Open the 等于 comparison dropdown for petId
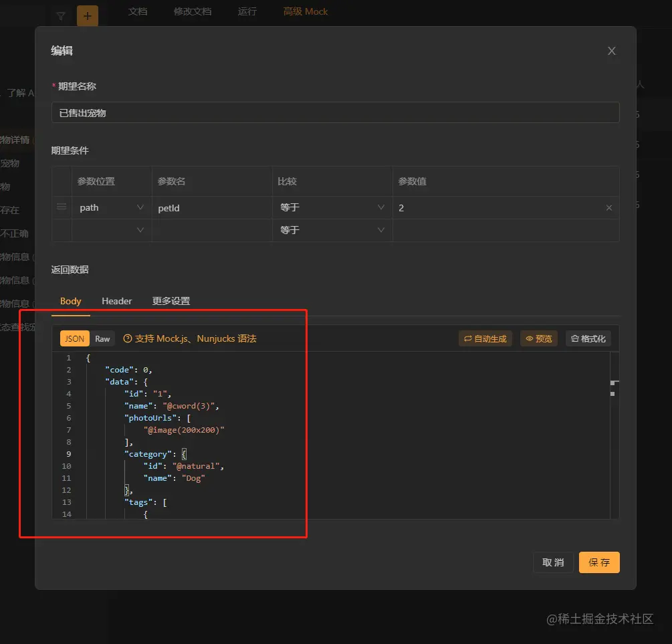672x644 pixels. (x=332, y=208)
